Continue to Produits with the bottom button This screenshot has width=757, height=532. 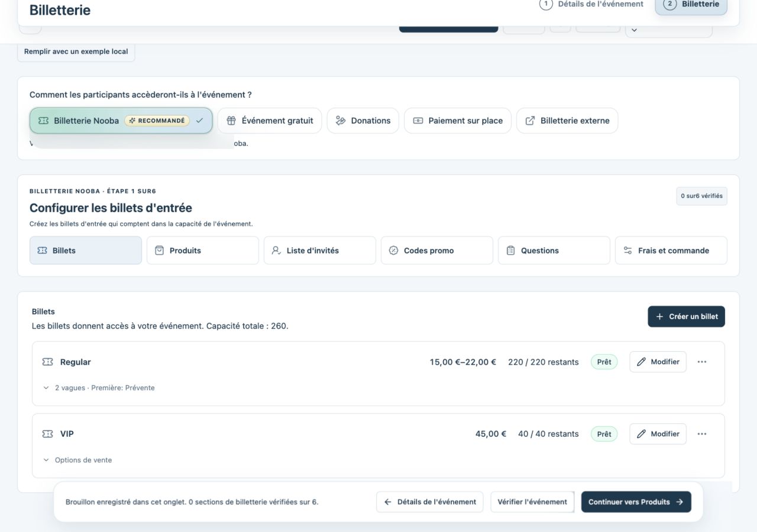(x=636, y=502)
